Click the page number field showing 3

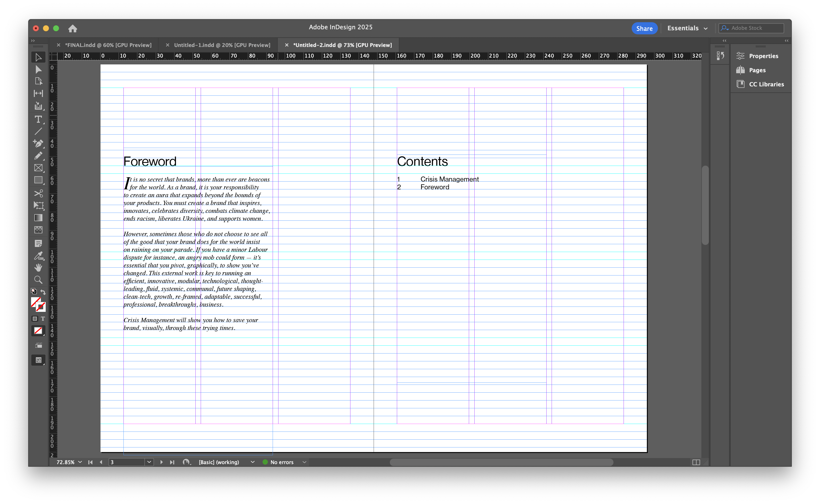[x=127, y=462]
